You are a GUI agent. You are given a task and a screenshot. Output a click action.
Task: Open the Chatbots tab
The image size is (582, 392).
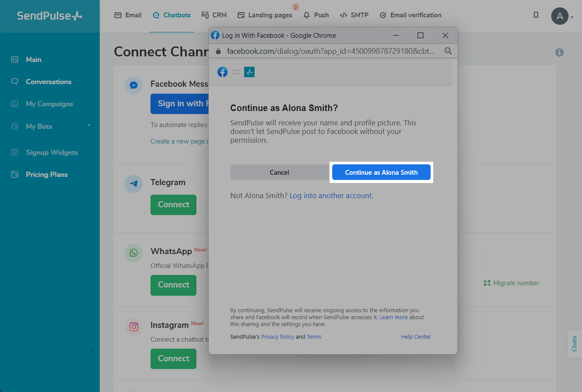tap(172, 15)
